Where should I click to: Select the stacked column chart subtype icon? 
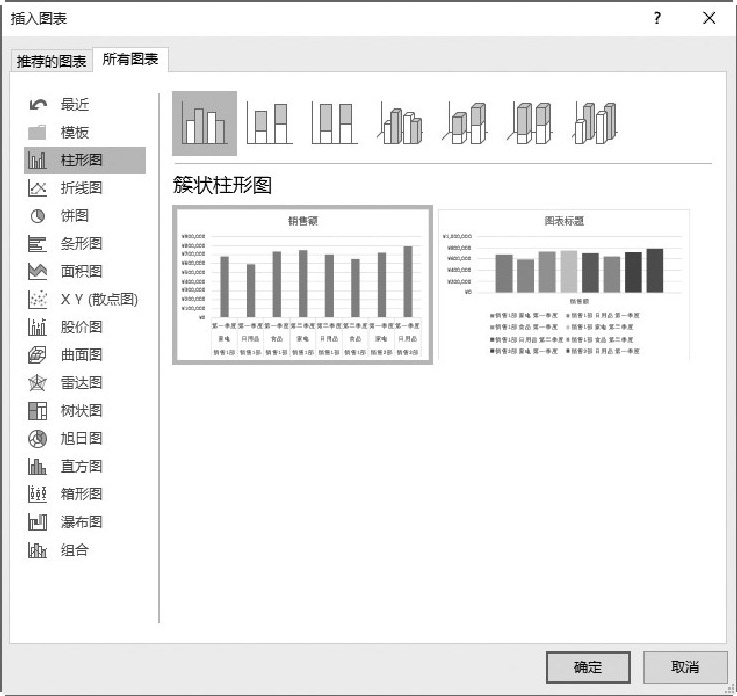click(269, 124)
